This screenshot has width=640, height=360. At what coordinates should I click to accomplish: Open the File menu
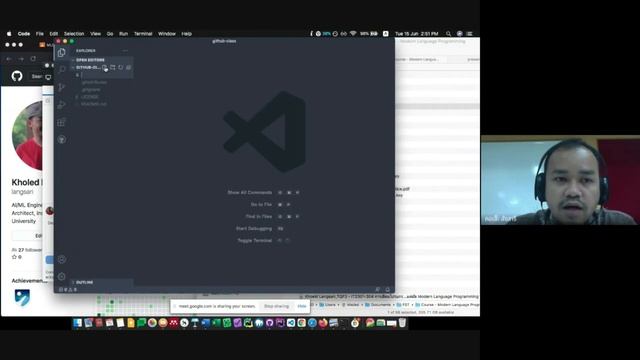pyautogui.click(x=40, y=34)
